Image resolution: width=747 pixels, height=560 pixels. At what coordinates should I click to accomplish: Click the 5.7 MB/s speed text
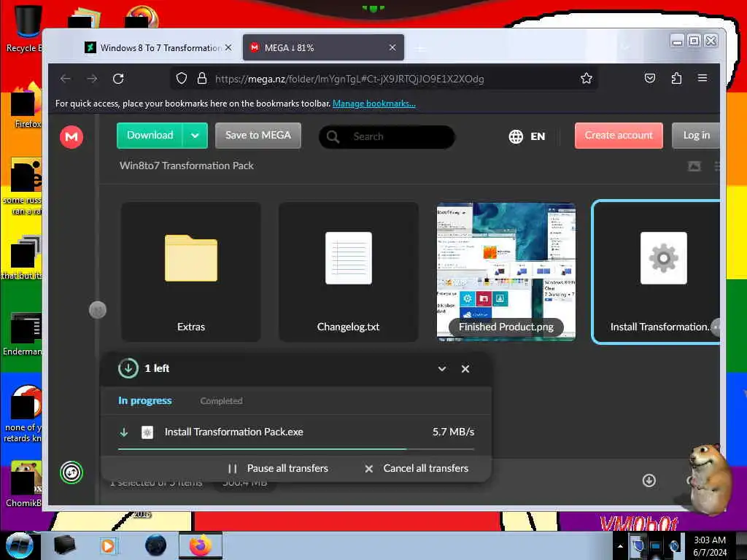pos(453,432)
